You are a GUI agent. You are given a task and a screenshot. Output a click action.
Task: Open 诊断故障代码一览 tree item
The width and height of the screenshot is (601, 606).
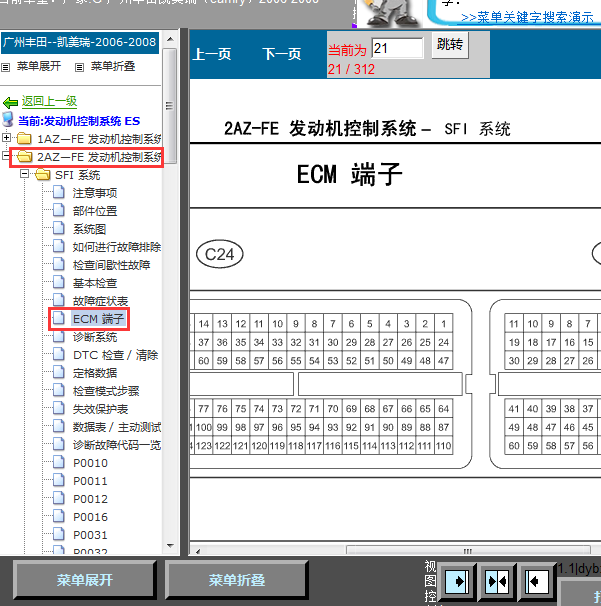click(117, 445)
